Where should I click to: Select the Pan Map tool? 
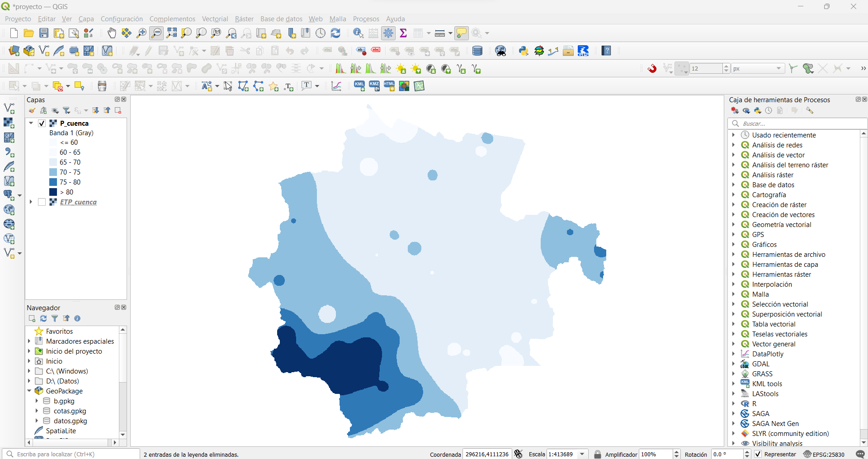point(112,33)
